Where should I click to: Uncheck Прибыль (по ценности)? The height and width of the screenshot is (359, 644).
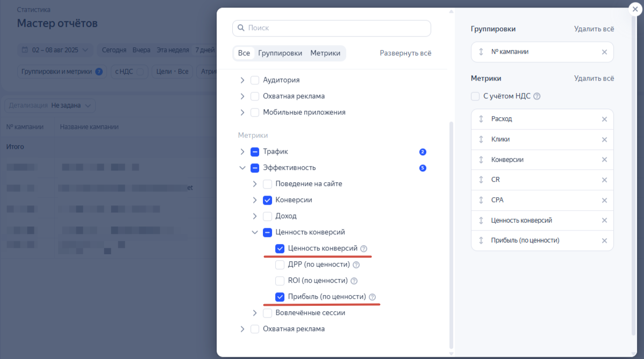pyautogui.click(x=280, y=296)
